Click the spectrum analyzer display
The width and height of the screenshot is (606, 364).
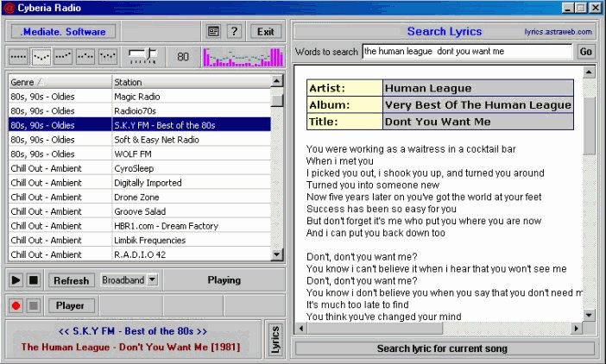243,57
